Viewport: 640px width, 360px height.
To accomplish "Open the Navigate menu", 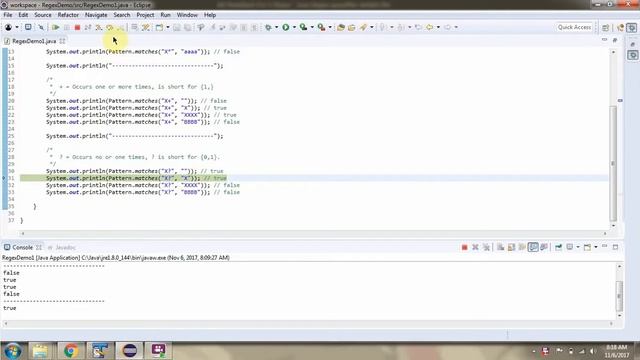I will pos(96,15).
